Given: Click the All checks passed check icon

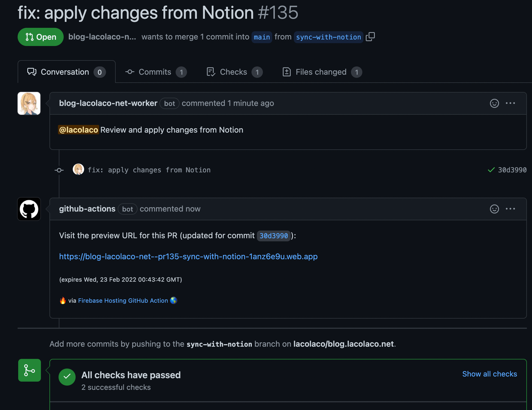Looking at the screenshot, I should tap(67, 377).
